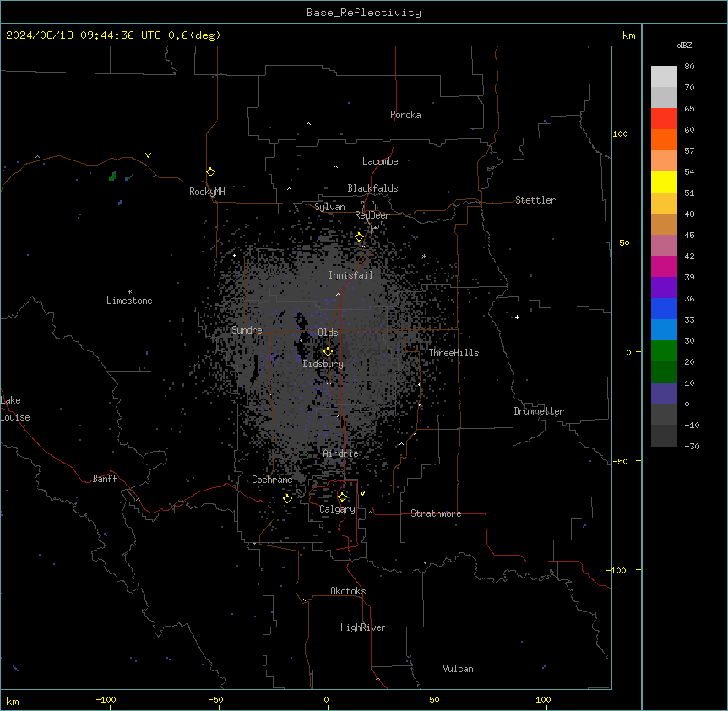Click the yellow diamond marker above RockyMH
The width and height of the screenshot is (728, 711).
(x=211, y=172)
